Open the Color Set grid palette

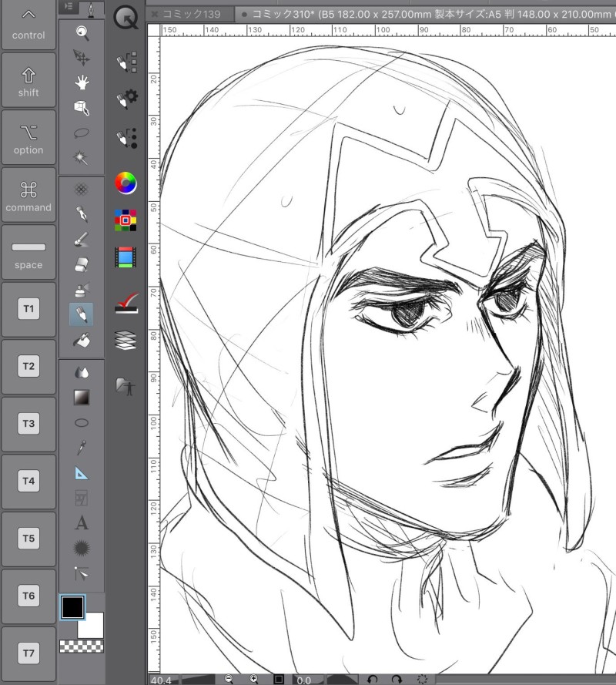126,220
